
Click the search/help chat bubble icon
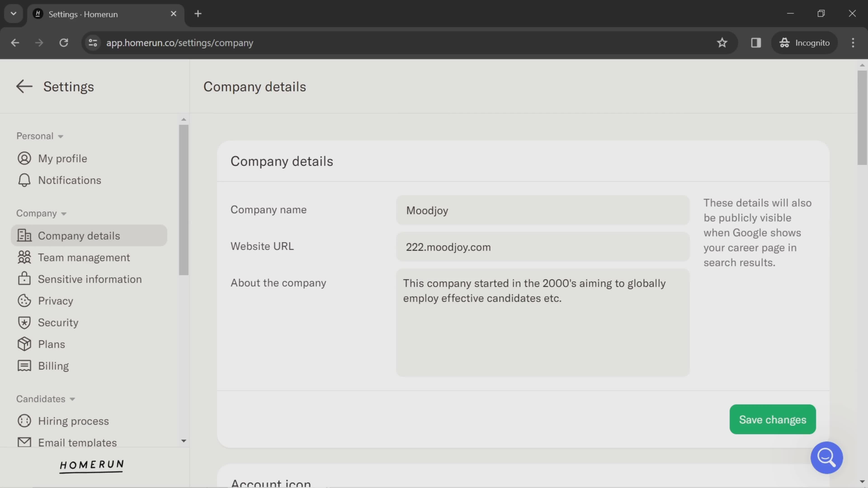point(827,457)
